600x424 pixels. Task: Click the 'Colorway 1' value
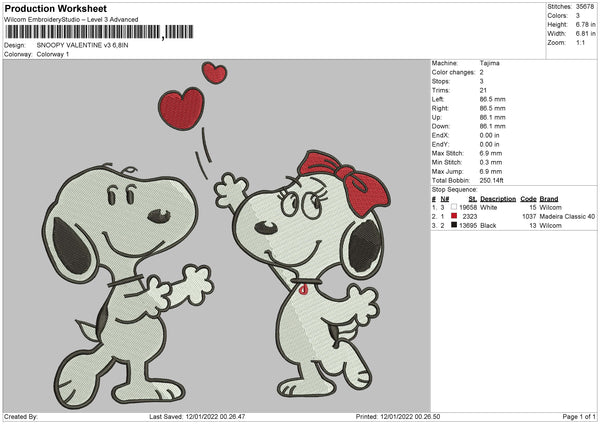click(x=53, y=54)
